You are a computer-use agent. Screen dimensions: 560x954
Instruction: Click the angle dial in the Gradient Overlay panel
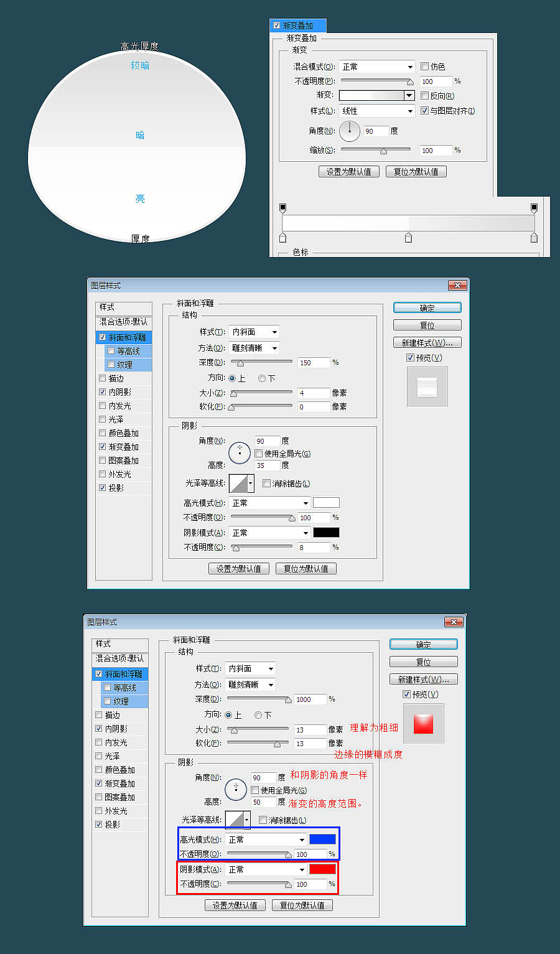click(x=350, y=131)
